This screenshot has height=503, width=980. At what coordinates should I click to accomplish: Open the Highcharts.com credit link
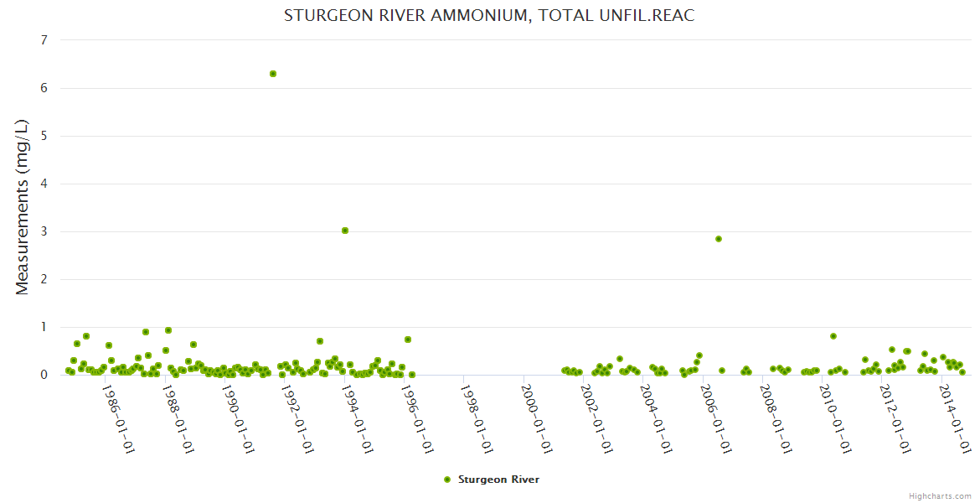point(940,495)
